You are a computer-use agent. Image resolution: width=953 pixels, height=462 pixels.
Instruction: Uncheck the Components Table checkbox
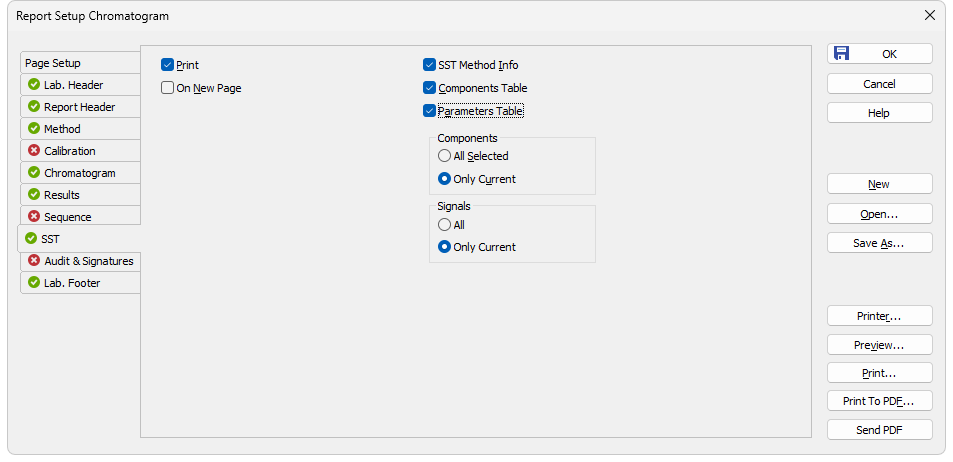click(x=430, y=88)
